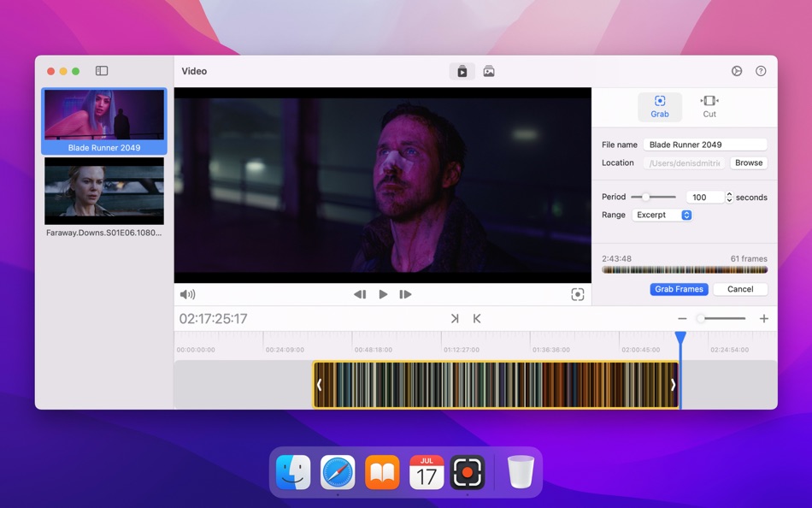Increment the Period seconds stepper

pos(729,194)
